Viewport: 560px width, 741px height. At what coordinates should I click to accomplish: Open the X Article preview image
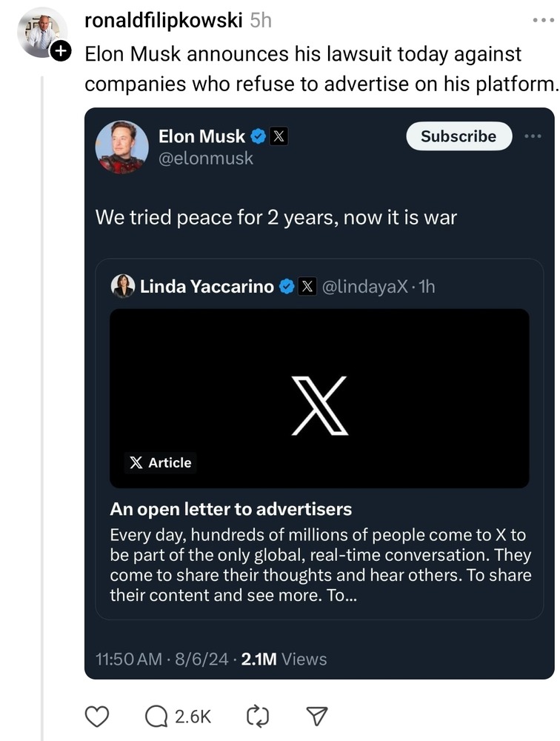click(319, 399)
